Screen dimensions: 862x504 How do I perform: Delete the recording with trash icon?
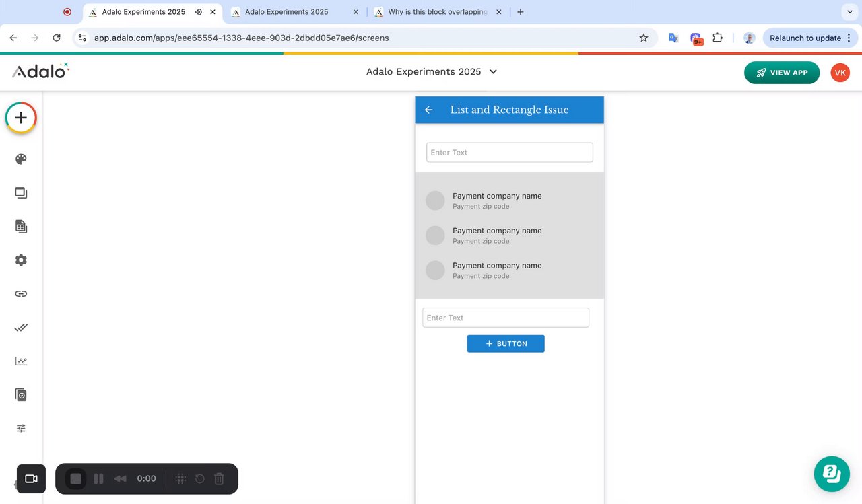pos(219,478)
